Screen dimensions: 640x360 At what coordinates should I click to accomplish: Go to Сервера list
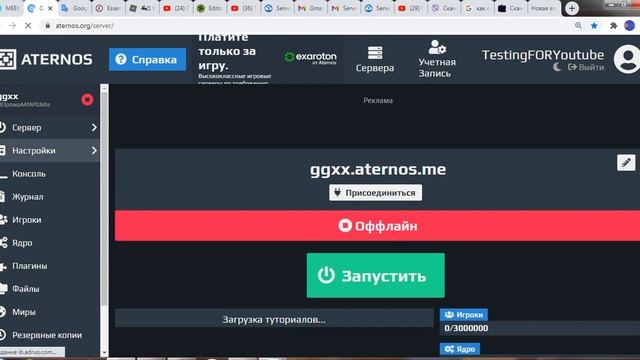[x=375, y=60]
